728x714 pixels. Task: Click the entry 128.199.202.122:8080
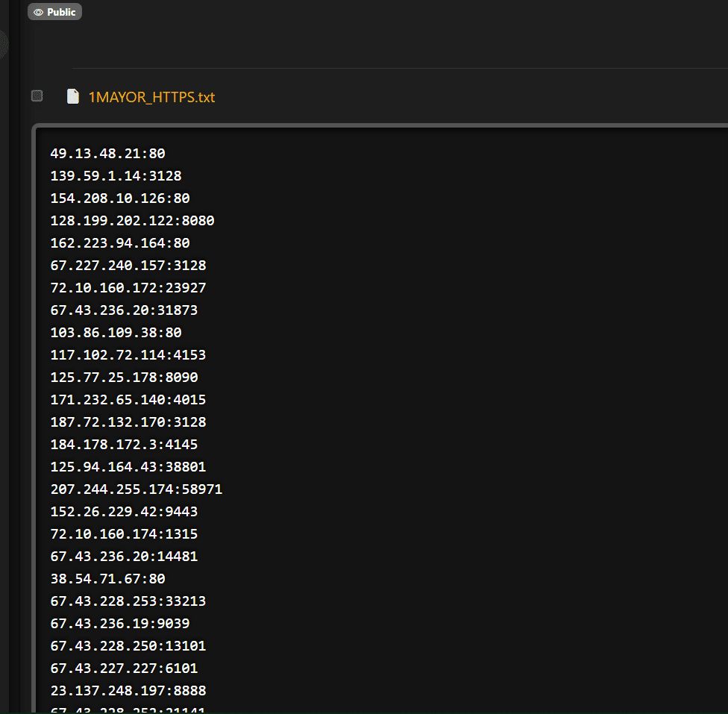click(x=132, y=221)
